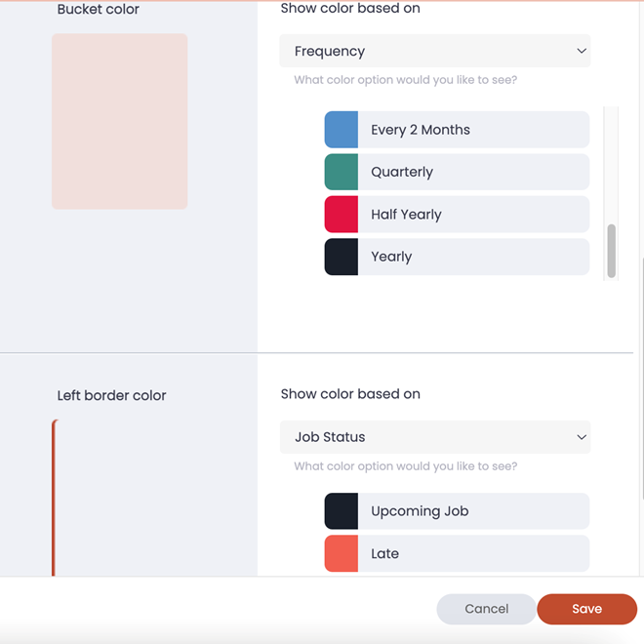Click the dark Upcoming Job color swatch
The width and height of the screenshot is (644, 644).
pyautogui.click(x=342, y=511)
